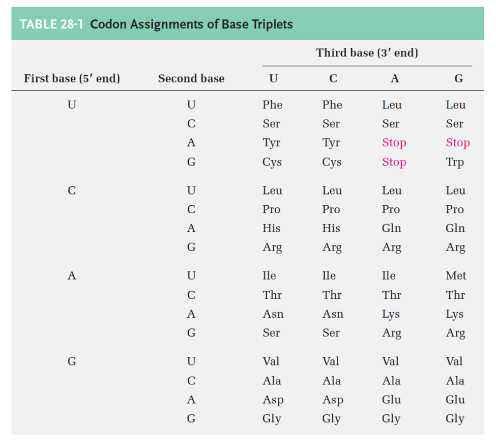Screen dimensions: 496x448
Task: Click the 'TABLE 28-1' label
Action: pyautogui.click(x=51, y=24)
